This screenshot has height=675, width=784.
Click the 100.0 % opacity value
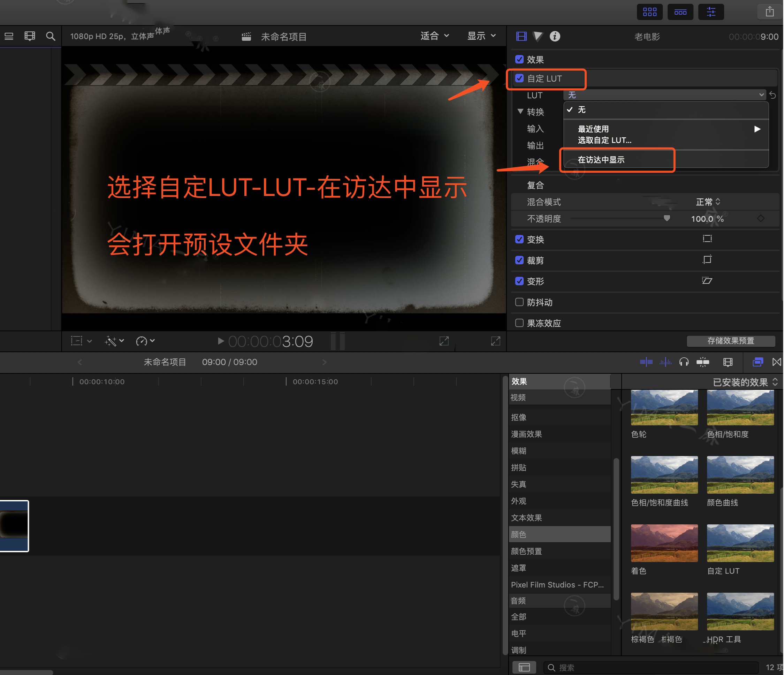[x=707, y=219]
